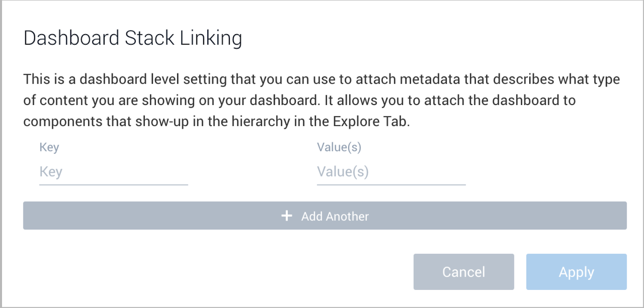The height and width of the screenshot is (308, 644).
Task: Click the underline beneath the Key field
Action: pyautogui.click(x=113, y=185)
